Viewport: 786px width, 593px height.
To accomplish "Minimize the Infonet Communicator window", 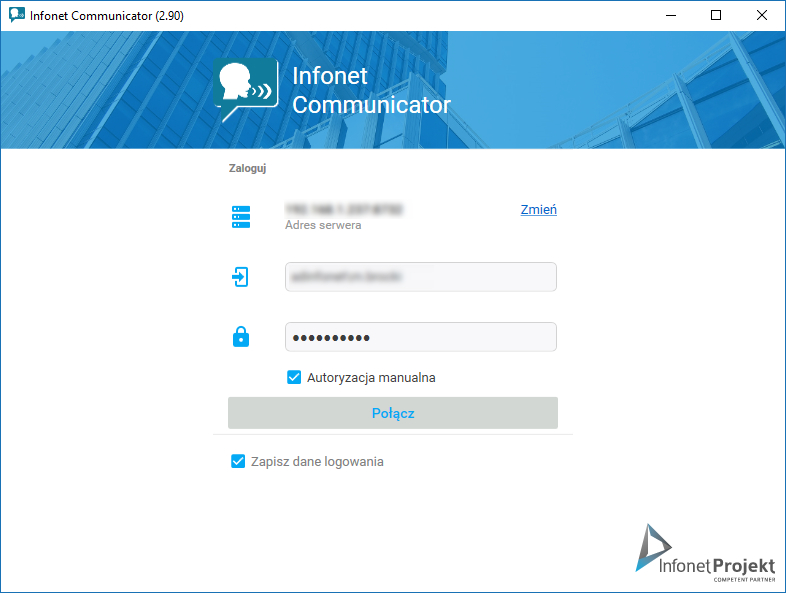I will coord(671,16).
